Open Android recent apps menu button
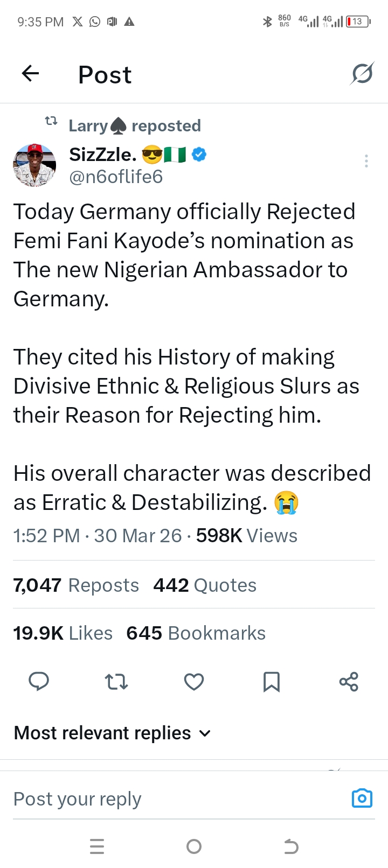The width and height of the screenshot is (388, 868). [97, 846]
